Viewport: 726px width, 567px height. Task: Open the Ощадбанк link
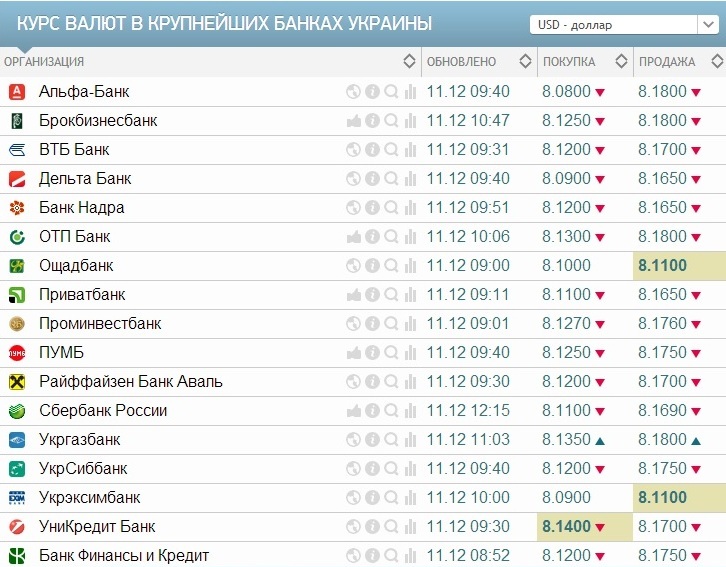pos(76,266)
